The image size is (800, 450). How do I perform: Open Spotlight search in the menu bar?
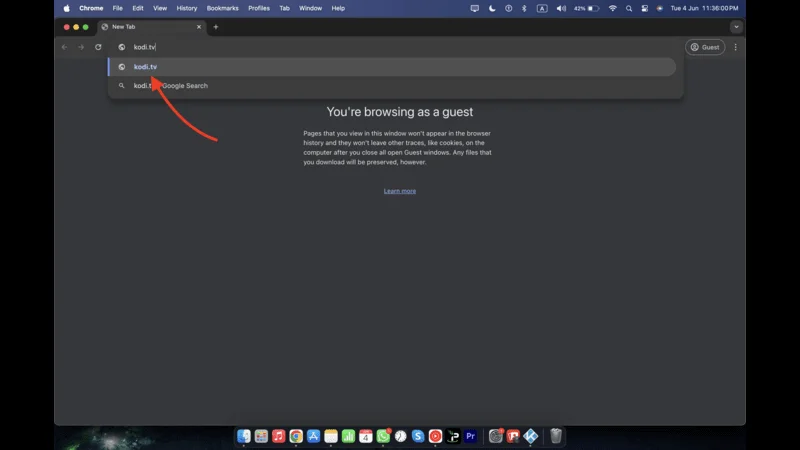tap(629, 8)
